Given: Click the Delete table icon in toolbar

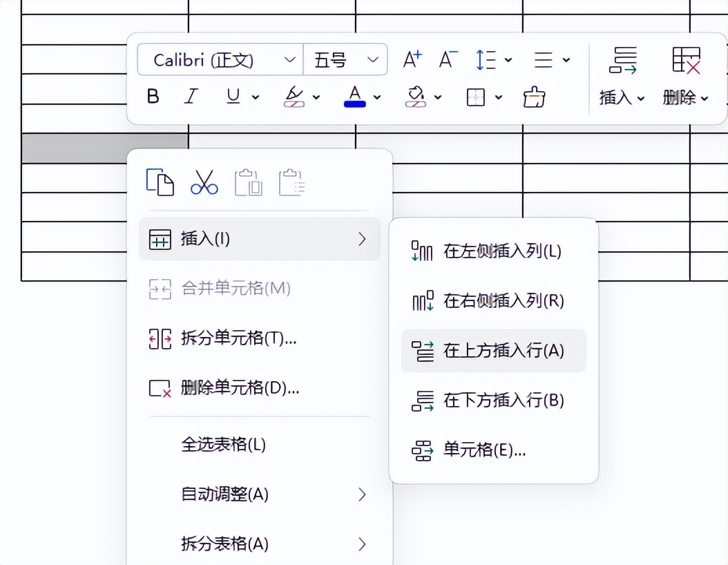Looking at the screenshot, I should [x=686, y=60].
